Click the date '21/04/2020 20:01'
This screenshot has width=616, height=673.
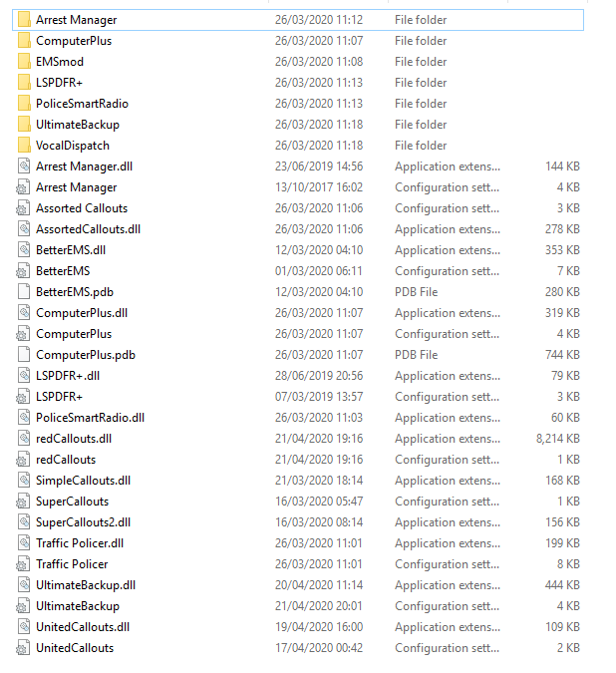pos(319,606)
